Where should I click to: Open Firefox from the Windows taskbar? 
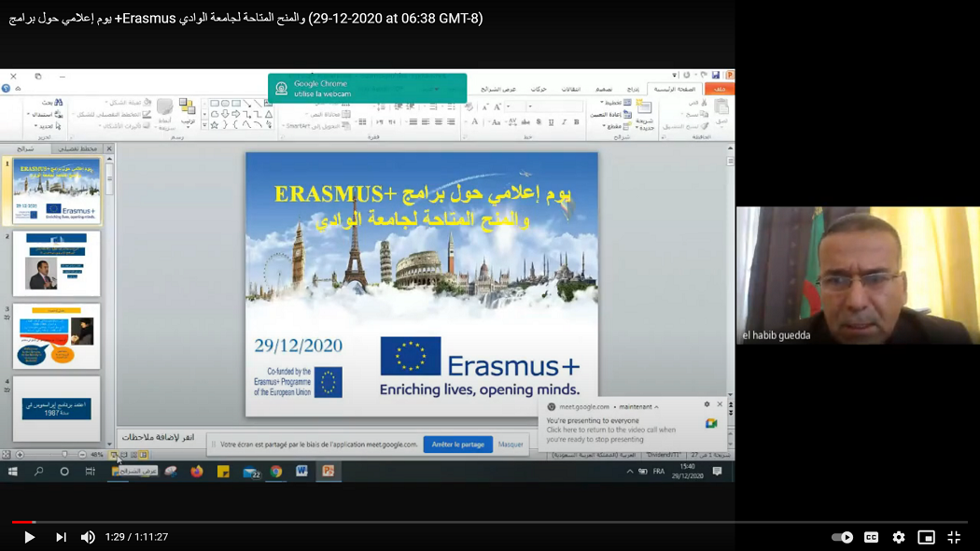tap(197, 472)
